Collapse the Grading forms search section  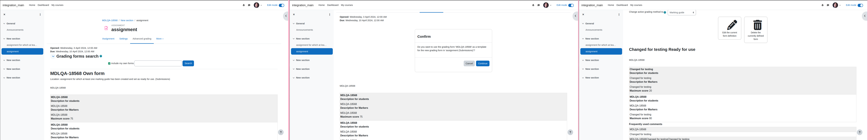[x=53, y=56]
